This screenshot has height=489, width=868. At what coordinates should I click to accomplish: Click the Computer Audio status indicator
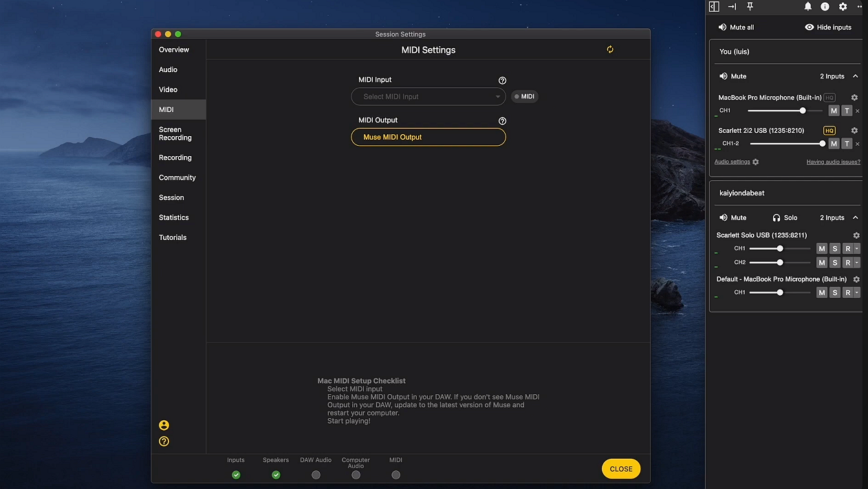[x=356, y=475]
